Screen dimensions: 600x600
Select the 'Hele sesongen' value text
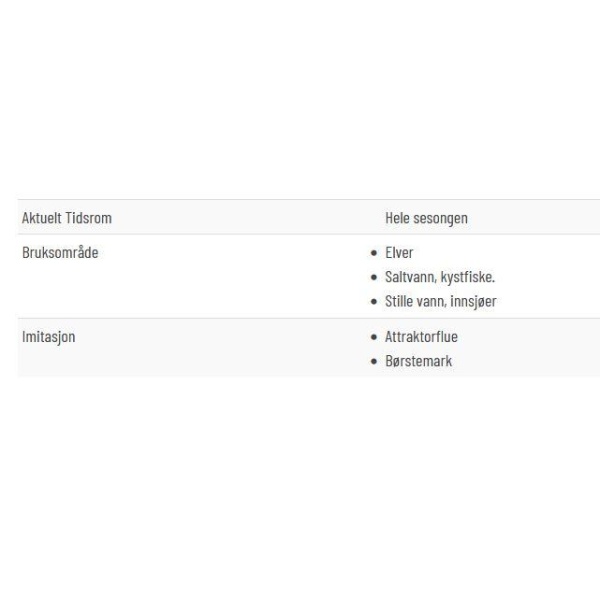point(426,218)
